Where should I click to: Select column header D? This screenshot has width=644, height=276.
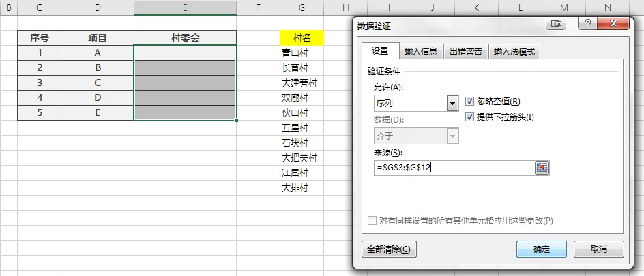98,7
